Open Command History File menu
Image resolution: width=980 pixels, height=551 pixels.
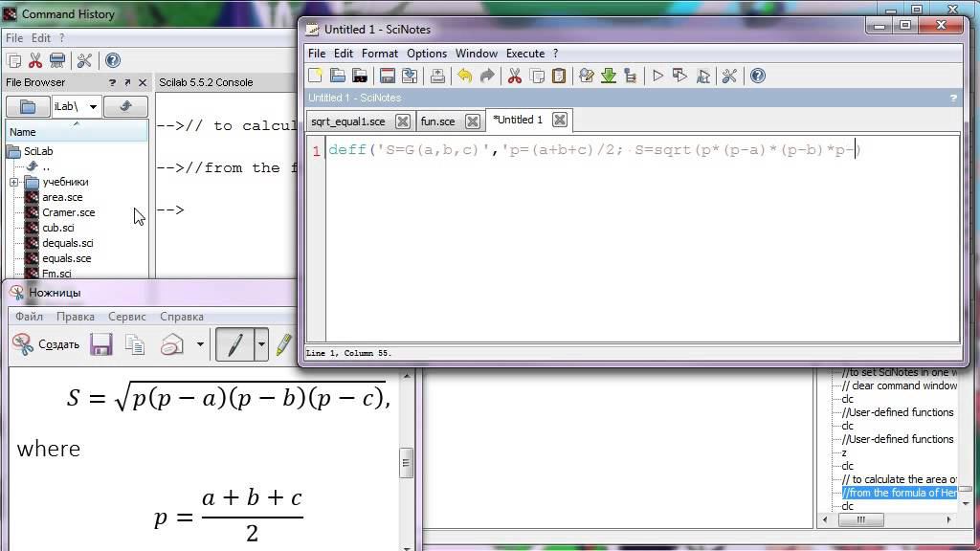click(x=14, y=38)
